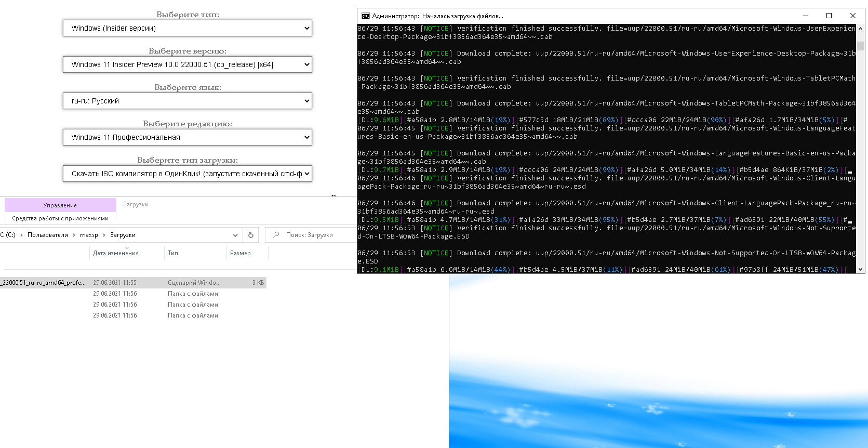The image size is (868, 448).
Task: Click the Выберите версию label
Action: tap(188, 51)
